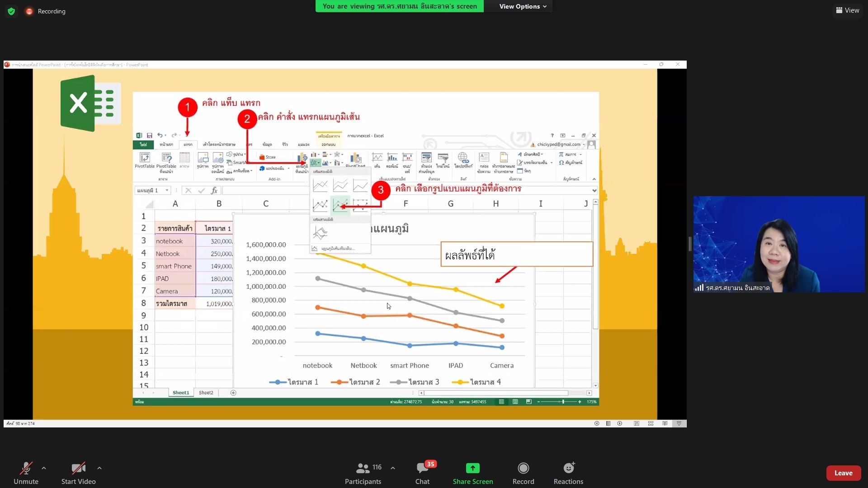The image size is (868, 488).
Task: Click the Slicer icon in ribbon
Action: coord(426,162)
